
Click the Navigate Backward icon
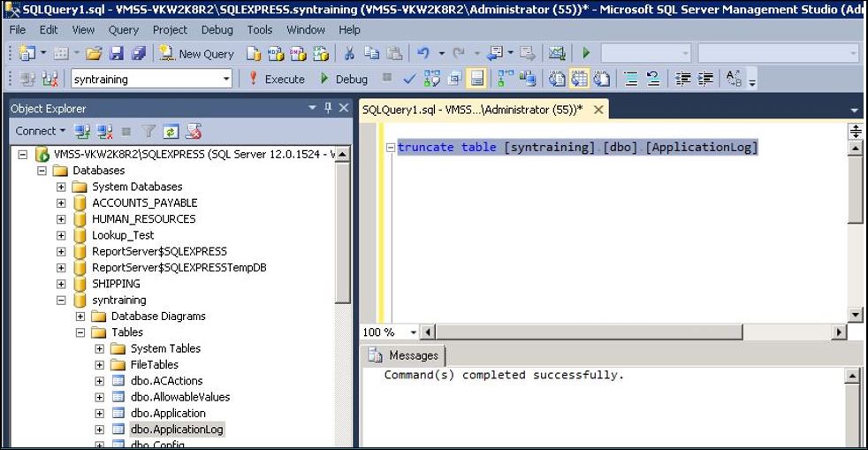(x=494, y=54)
